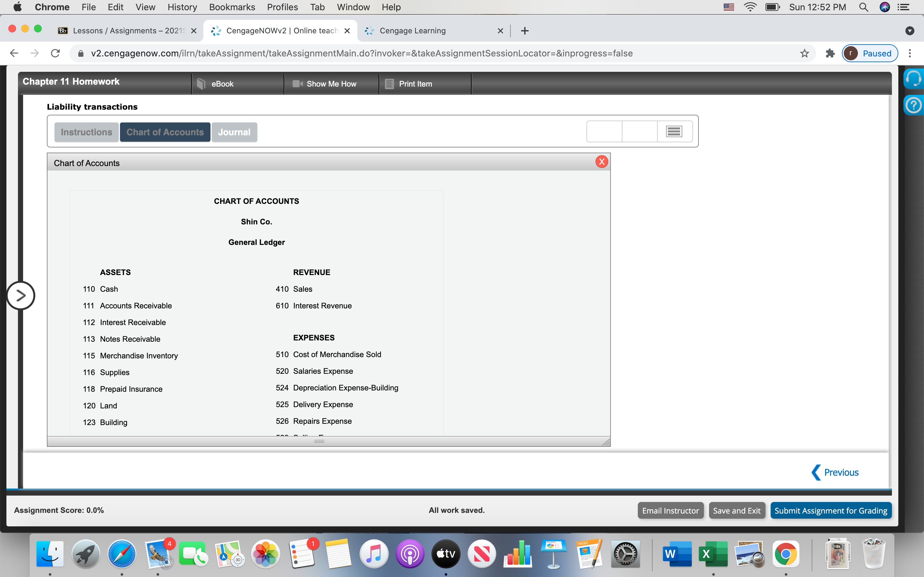Open the tab search dropdown arrow

click(910, 30)
